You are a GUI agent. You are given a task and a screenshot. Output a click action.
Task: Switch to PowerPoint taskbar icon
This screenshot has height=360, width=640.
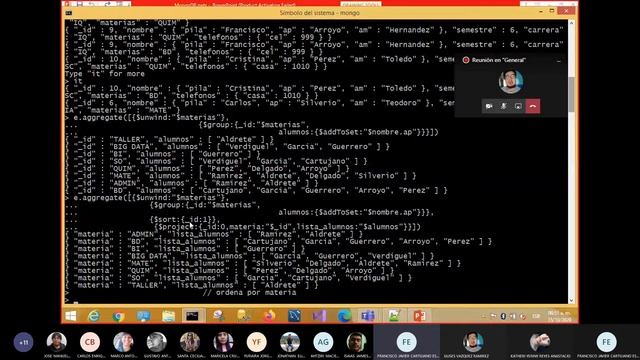(x=419, y=316)
